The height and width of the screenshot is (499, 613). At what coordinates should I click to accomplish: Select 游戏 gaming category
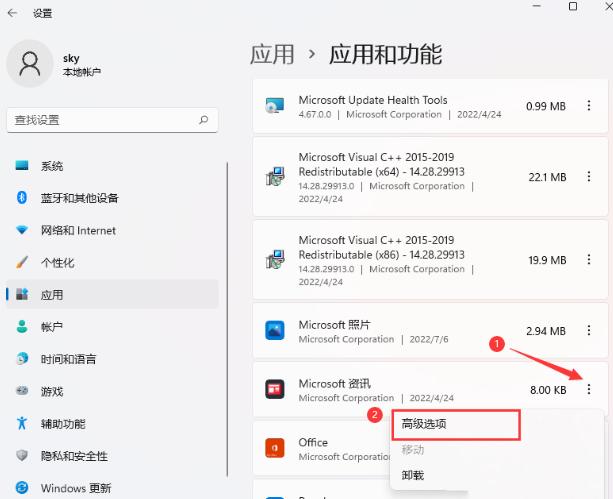52,391
